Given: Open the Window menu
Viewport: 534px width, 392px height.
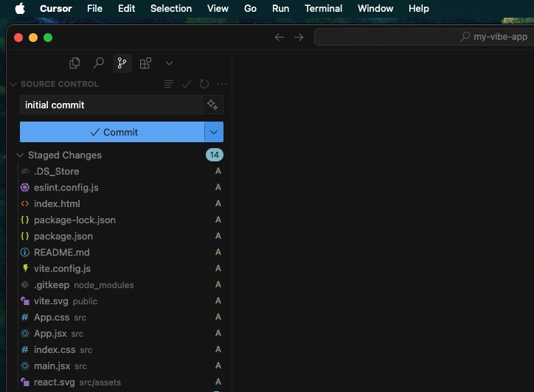Looking at the screenshot, I should pyautogui.click(x=375, y=9).
